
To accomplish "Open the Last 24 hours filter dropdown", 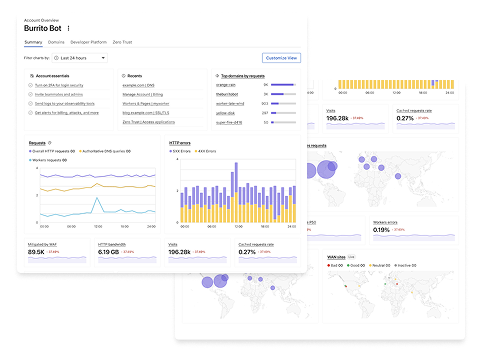I will (x=80, y=58).
